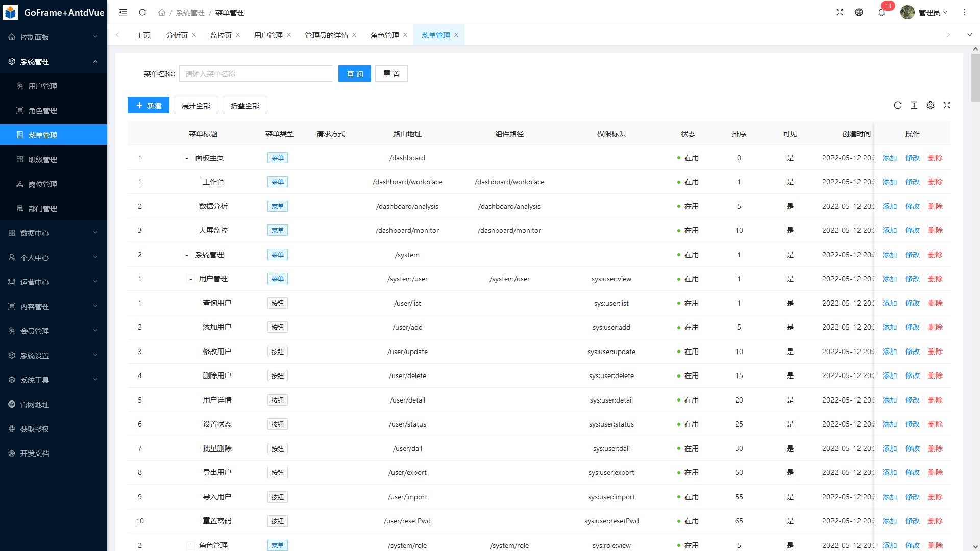The image size is (980, 551).
Task: Collapse the 面板主页 tree row
Action: pos(187,158)
